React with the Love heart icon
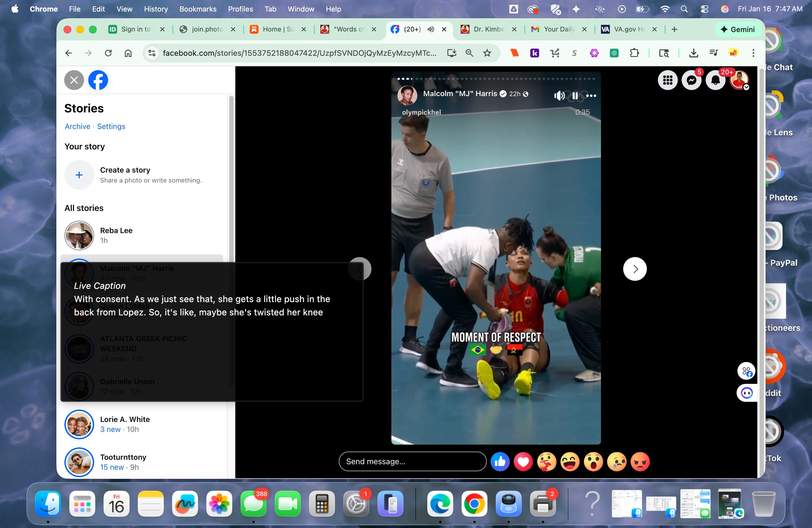The image size is (812, 528). point(523,461)
